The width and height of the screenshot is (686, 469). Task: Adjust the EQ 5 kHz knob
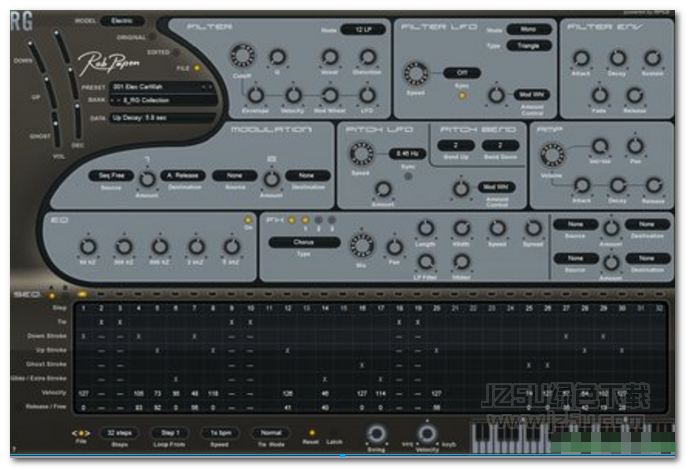click(231, 247)
